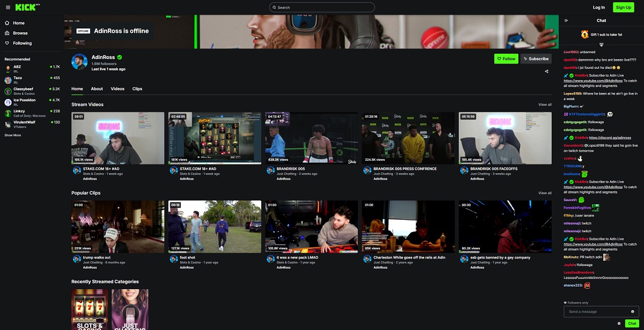
Task: Go to Browse in sidebar
Action: (x=20, y=33)
